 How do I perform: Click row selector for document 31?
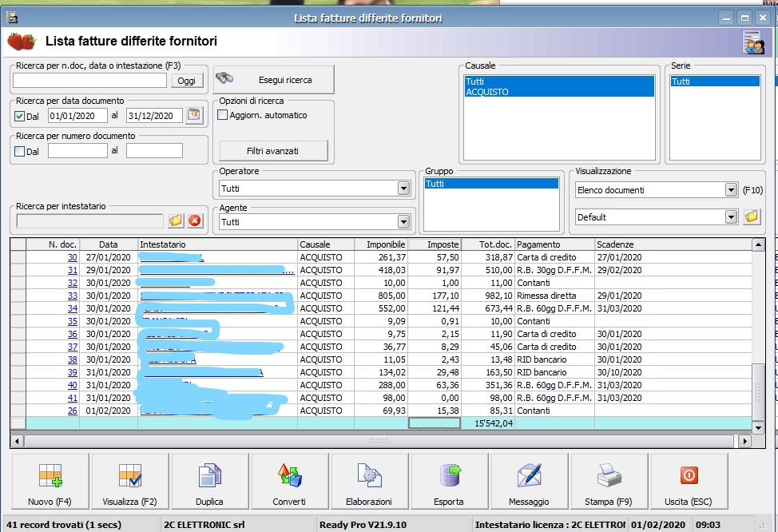click(x=18, y=270)
